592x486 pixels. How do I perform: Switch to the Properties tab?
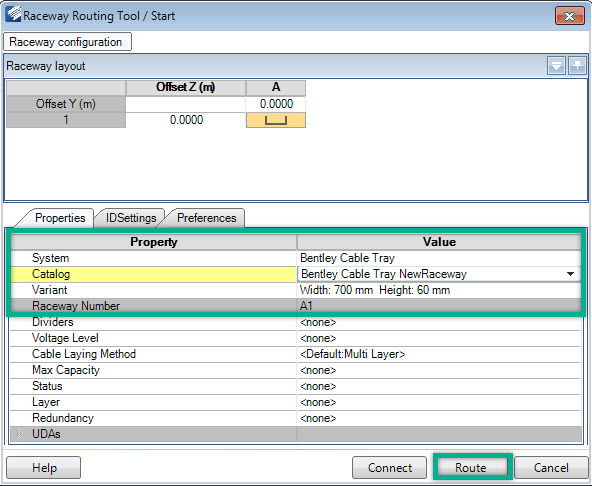pos(60,218)
